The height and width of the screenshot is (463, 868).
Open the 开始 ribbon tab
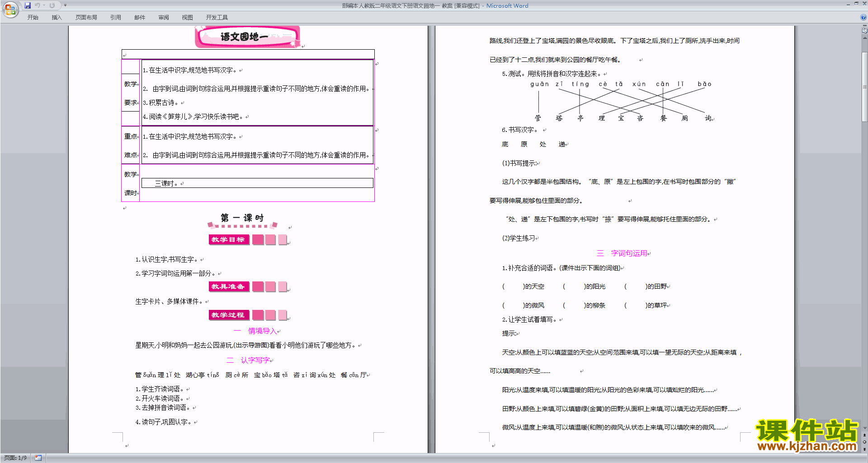33,18
